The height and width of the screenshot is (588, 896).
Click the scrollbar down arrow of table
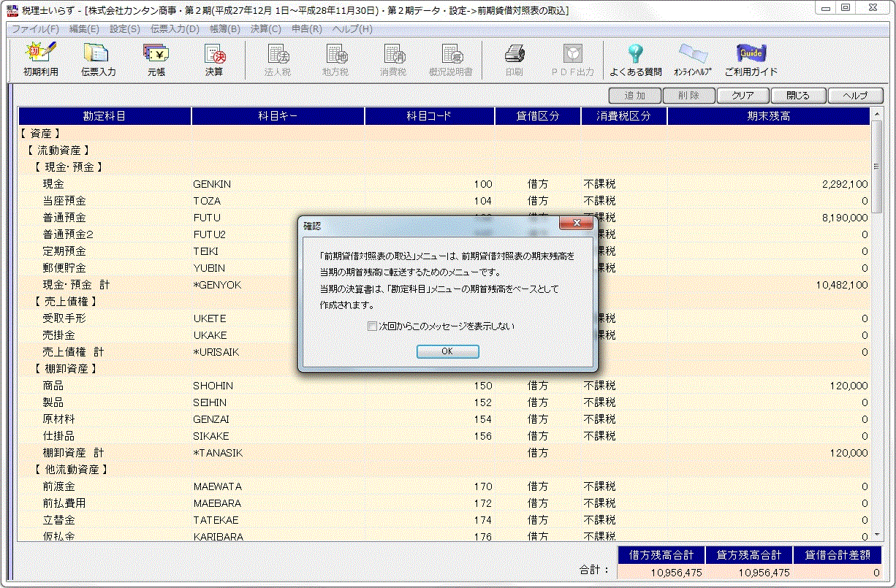pos(876,536)
